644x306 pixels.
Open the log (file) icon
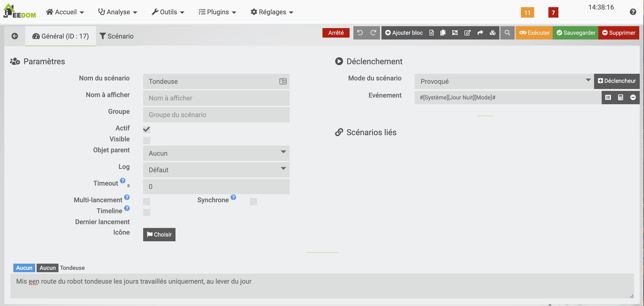[431, 33]
